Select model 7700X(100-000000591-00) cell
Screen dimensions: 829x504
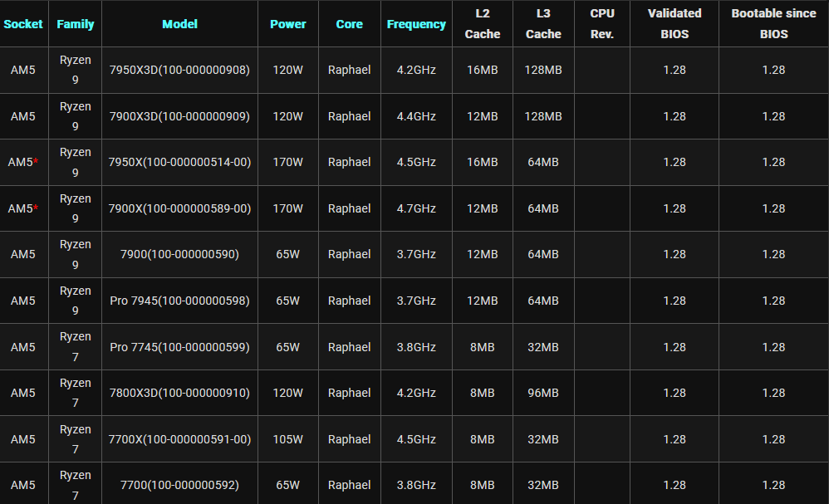179,439
